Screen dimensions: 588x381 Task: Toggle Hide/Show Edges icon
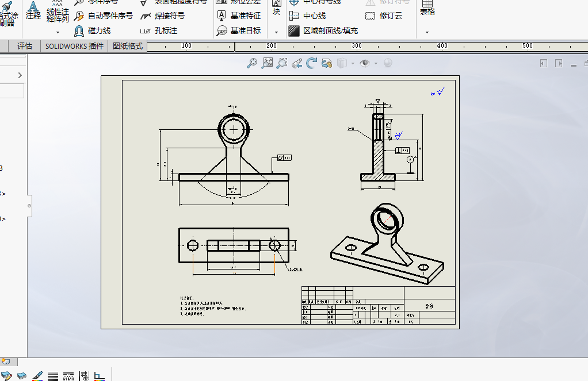[84, 376]
